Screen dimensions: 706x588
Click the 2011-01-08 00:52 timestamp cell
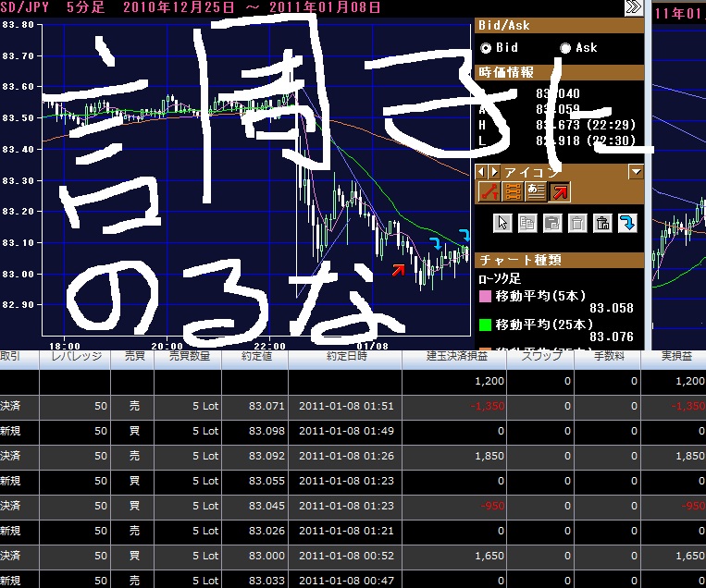point(346,556)
